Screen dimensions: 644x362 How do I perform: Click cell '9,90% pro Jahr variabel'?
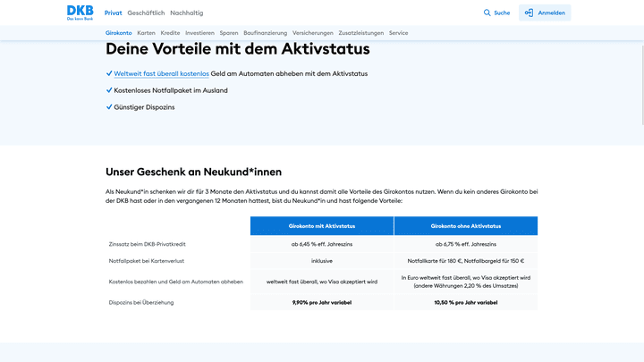pyautogui.click(x=322, y=302)
